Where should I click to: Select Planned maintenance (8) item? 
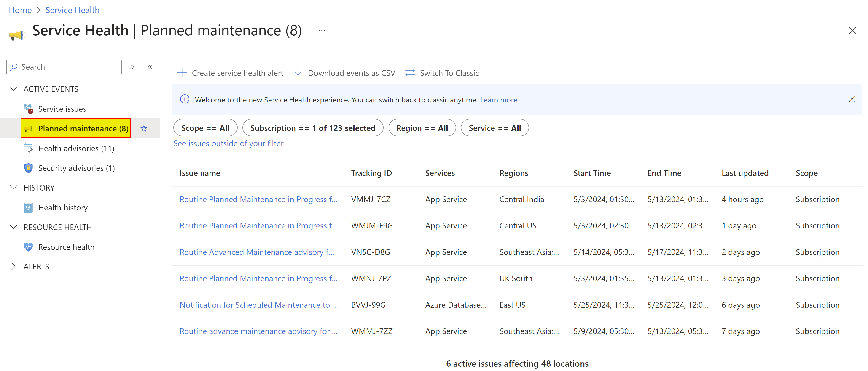pos(76,128)
